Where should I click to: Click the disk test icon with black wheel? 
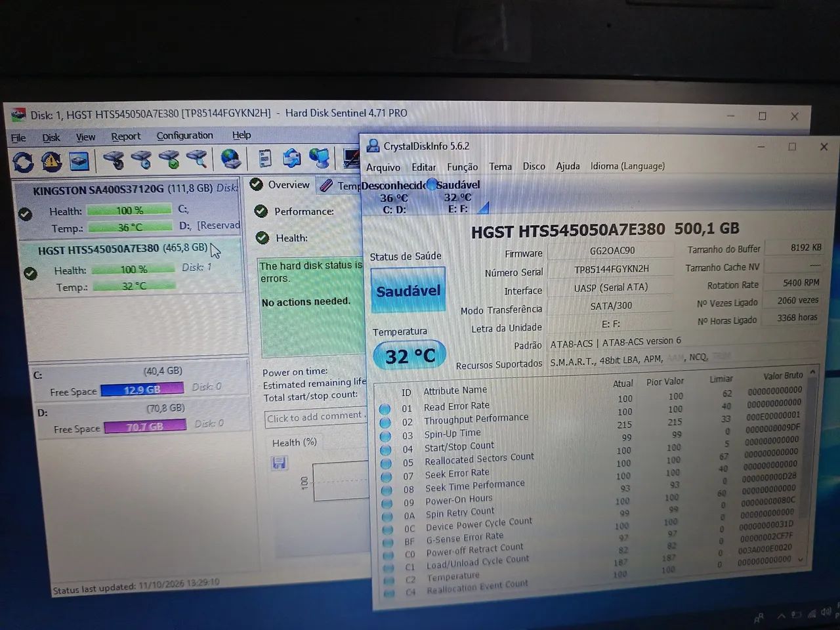114,159
